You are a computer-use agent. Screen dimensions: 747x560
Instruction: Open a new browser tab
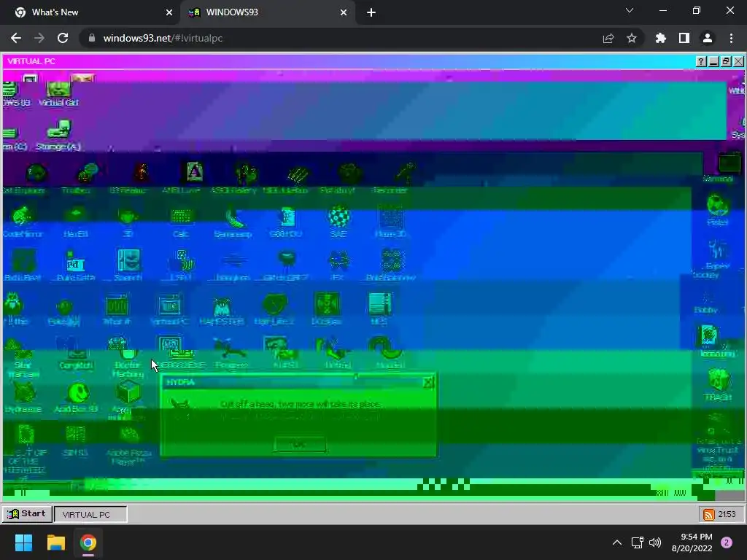coord(371,12)
